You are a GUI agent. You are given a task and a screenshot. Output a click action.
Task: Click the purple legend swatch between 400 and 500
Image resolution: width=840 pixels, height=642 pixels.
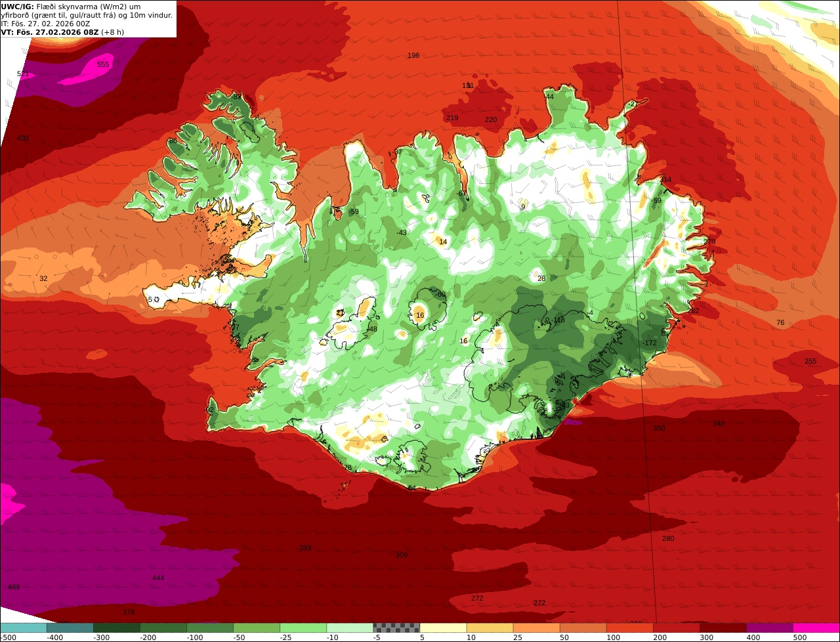click(x=770, y=628)
